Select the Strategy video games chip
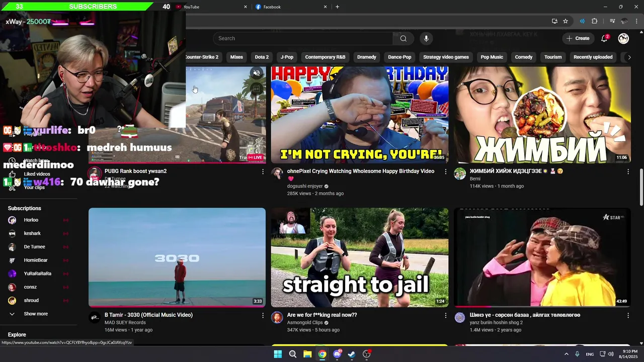The image size is (644, 362). pos(446,57)
